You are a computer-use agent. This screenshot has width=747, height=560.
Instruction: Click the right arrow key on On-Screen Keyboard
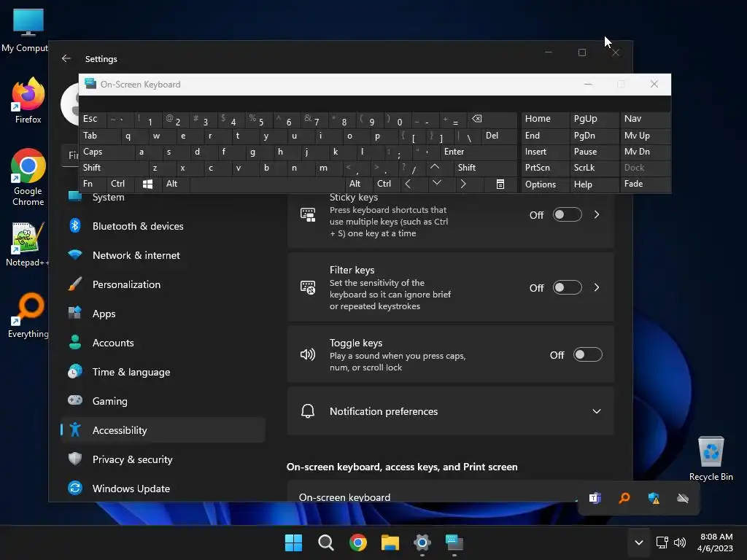(x=463, y=184)
